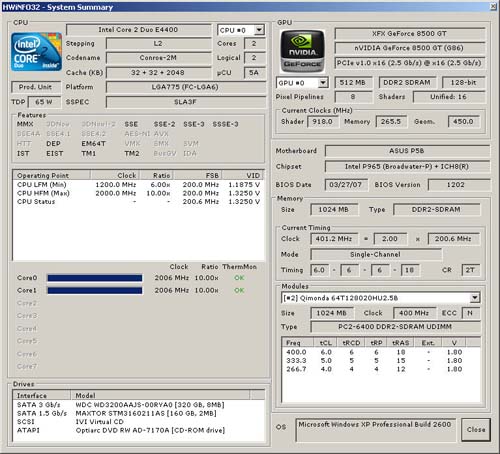Select the 333.3 frequency timing row
500x454 pixels.
point(381,361)
